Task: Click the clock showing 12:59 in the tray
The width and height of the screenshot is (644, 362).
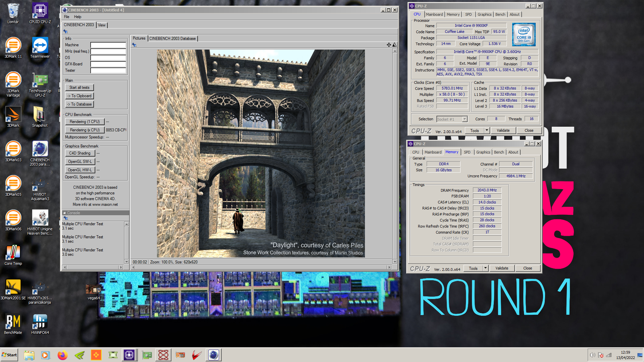Action: pyautogui.click(x=625, y=352)
